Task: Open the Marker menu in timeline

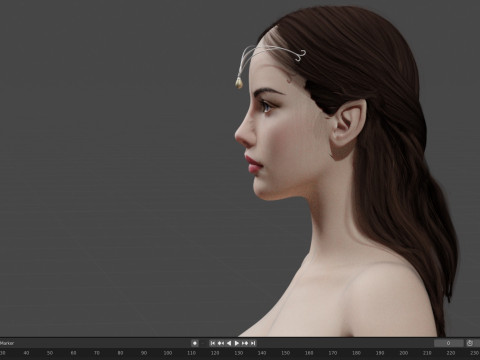Action: [x=7, y=343]
